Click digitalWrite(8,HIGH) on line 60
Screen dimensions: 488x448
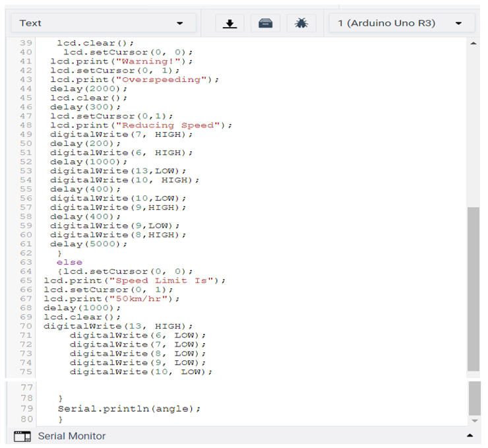118,235
